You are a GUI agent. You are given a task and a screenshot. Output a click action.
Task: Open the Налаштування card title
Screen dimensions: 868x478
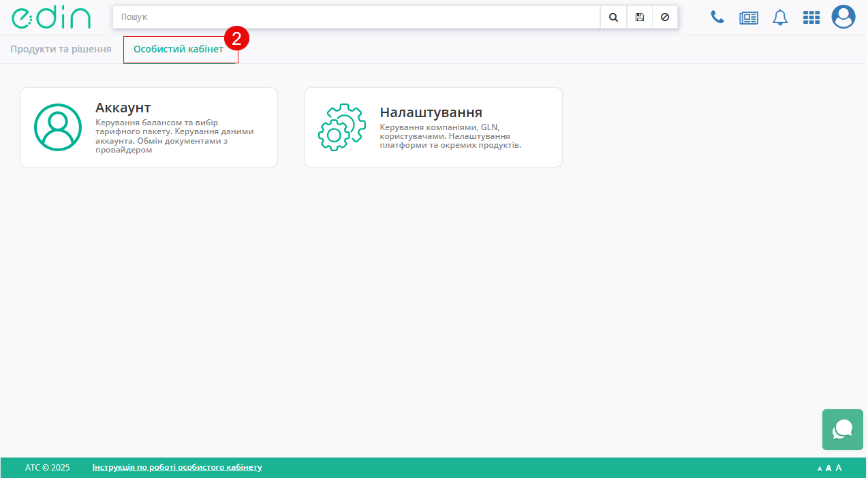pyautogui.click(x=431, y=112)
